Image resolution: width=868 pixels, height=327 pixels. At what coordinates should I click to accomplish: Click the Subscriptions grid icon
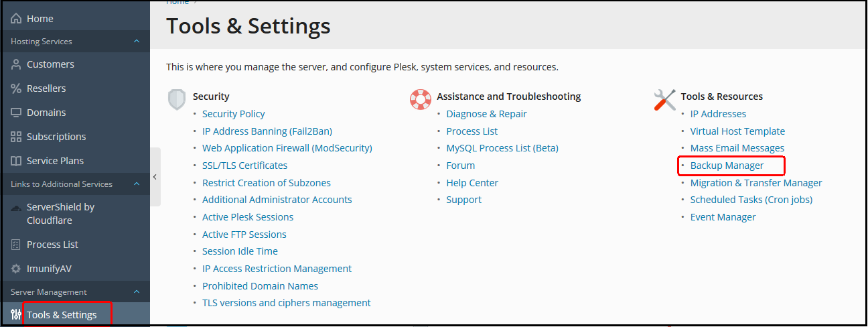tap(16, 137)
